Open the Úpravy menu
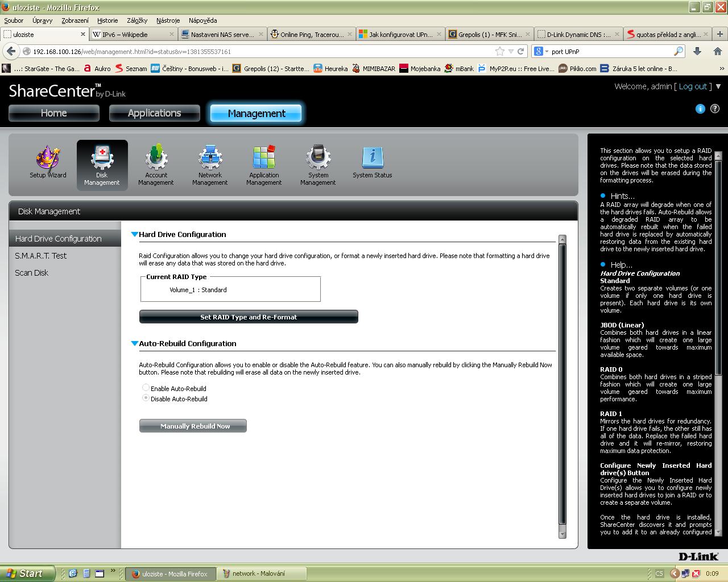728x582 pixels. [43, 20]
